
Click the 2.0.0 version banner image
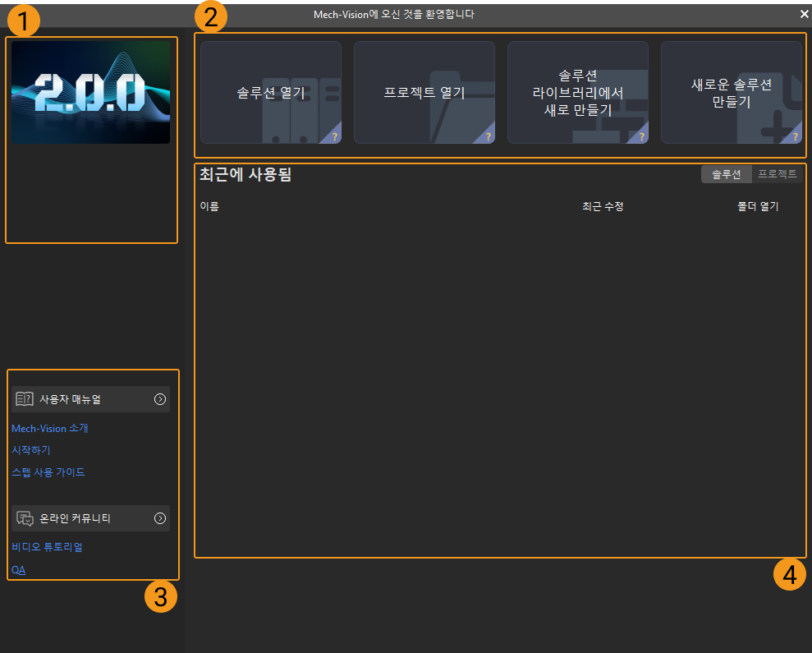(90, 92)
